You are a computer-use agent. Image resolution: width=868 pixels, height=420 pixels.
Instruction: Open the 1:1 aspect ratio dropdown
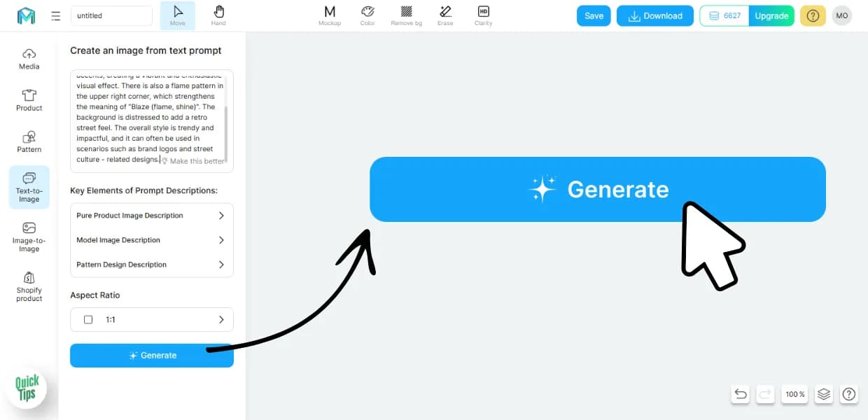click(152, 319)
